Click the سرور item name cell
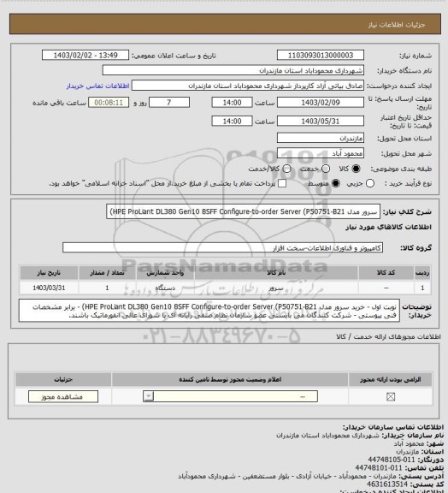 [x=276, y=288]
